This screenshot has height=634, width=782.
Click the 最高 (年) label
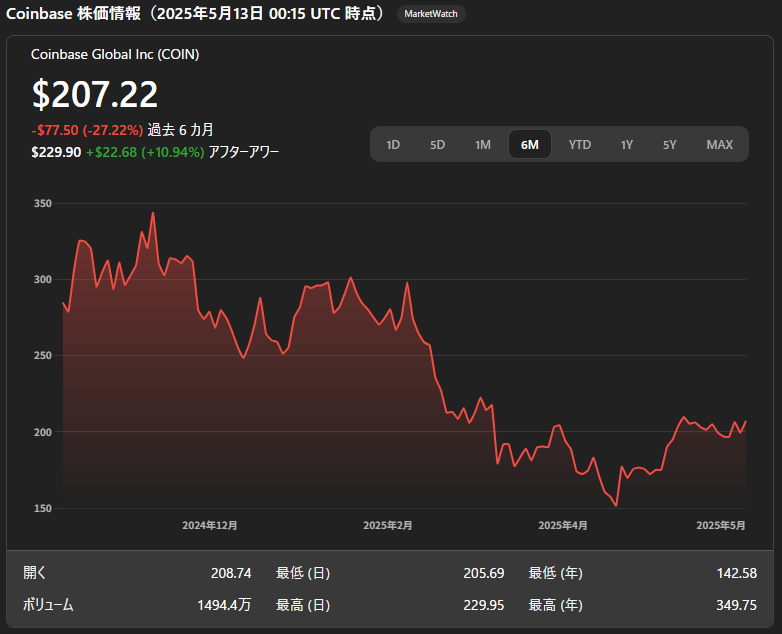(x=556, y=606)
